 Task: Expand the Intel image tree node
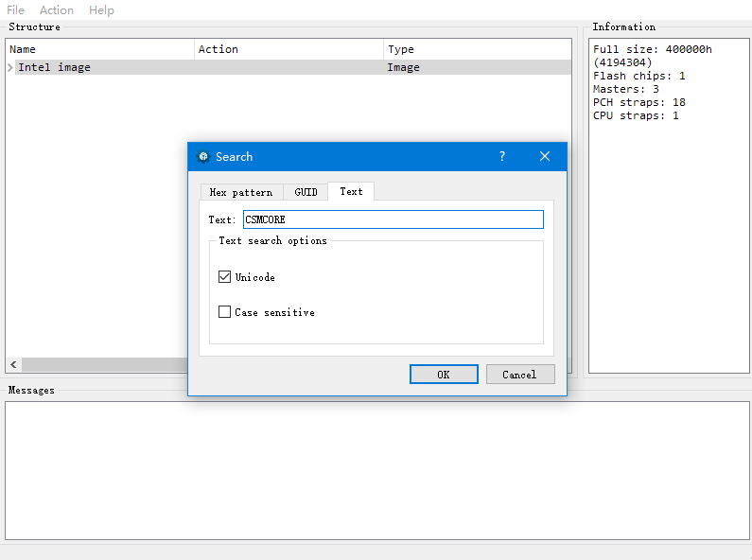pos(10,68)
